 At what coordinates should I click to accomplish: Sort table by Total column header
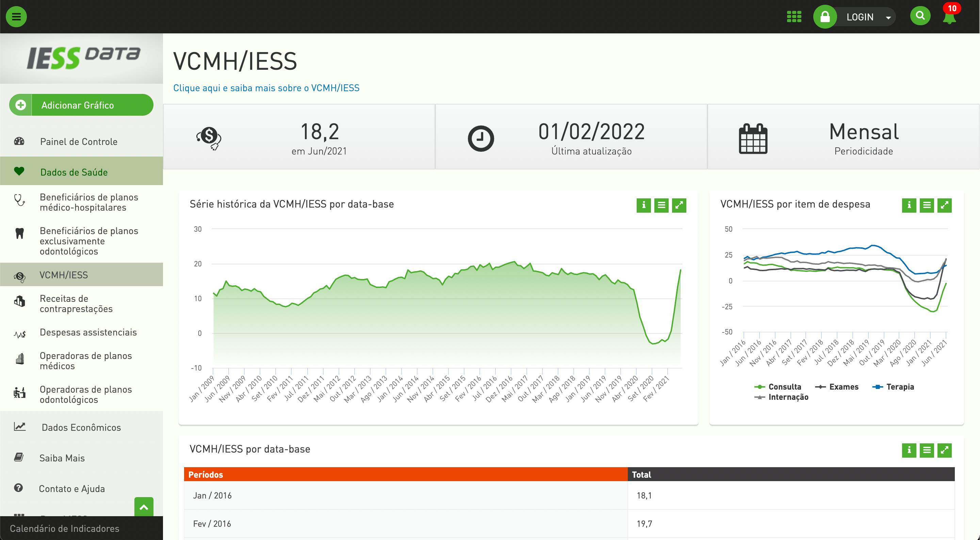tap(791, 474)
